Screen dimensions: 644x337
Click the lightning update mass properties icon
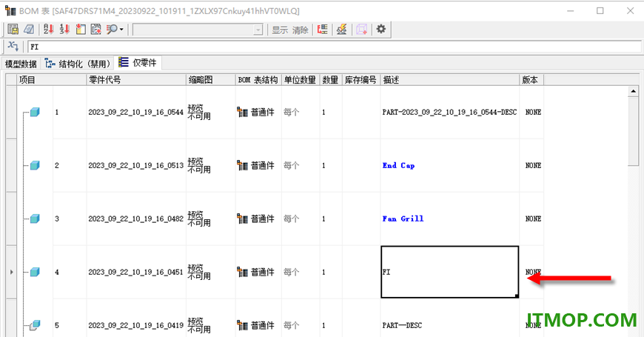[342, 29]
